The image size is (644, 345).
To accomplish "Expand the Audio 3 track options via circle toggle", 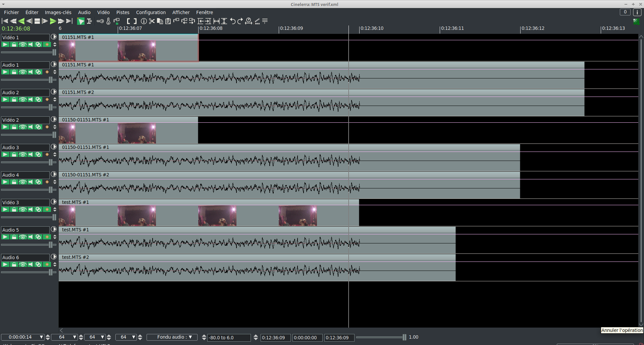I will [x=54, y=147].
